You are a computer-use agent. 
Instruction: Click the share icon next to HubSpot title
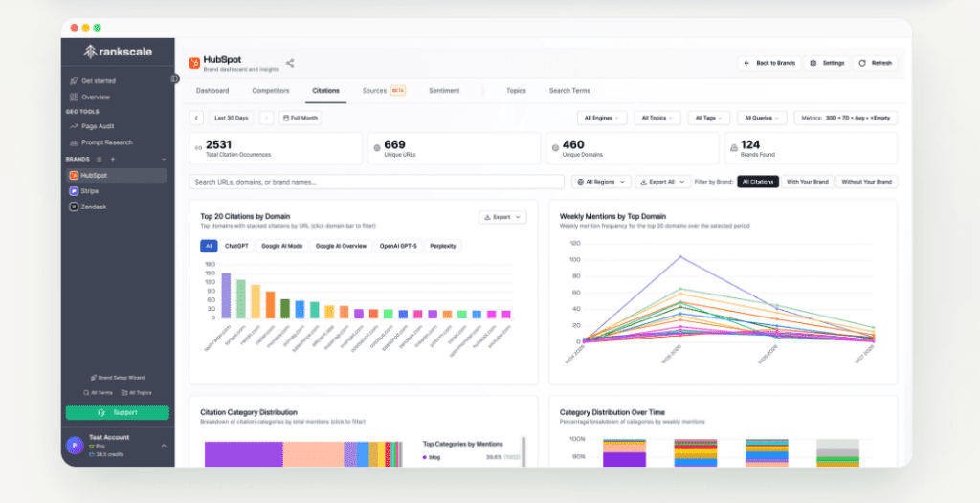(x=290, y=63)
